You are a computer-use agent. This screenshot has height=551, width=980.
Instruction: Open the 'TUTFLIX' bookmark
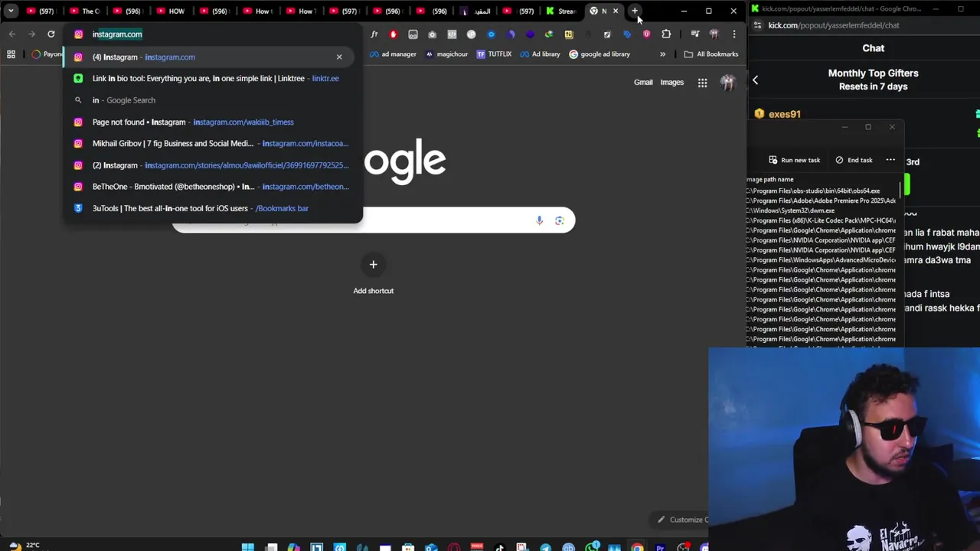(x=494, y=54)
